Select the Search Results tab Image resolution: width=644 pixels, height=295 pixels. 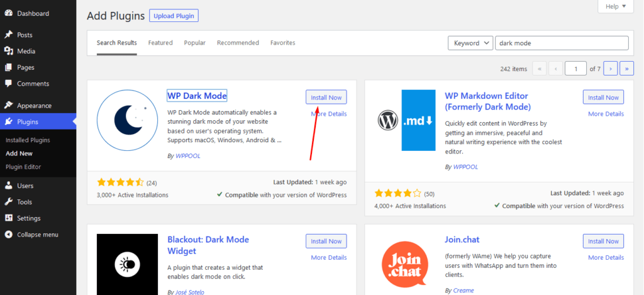click(x=117, y=43)
